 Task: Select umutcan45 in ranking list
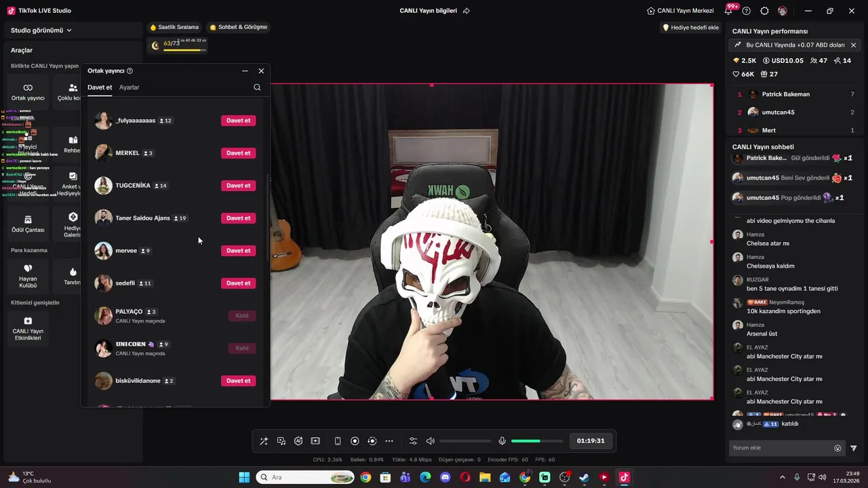[x=796, y=113]
